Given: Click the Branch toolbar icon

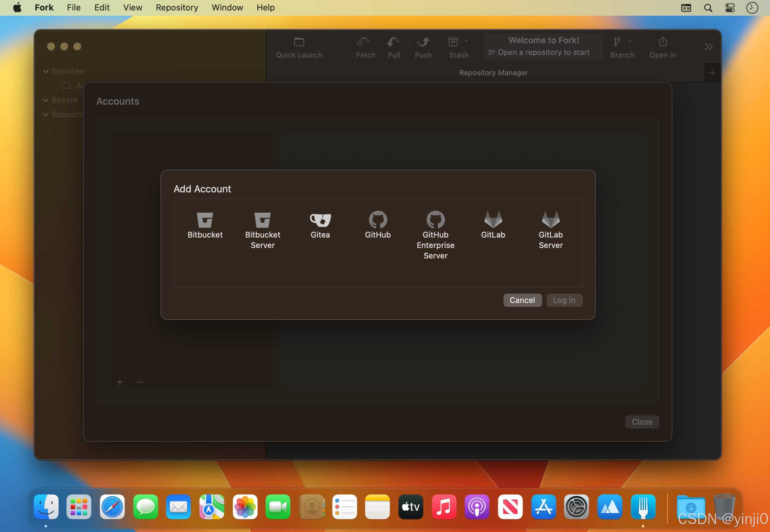Looking at the screenshot, I should pos(616,42).
